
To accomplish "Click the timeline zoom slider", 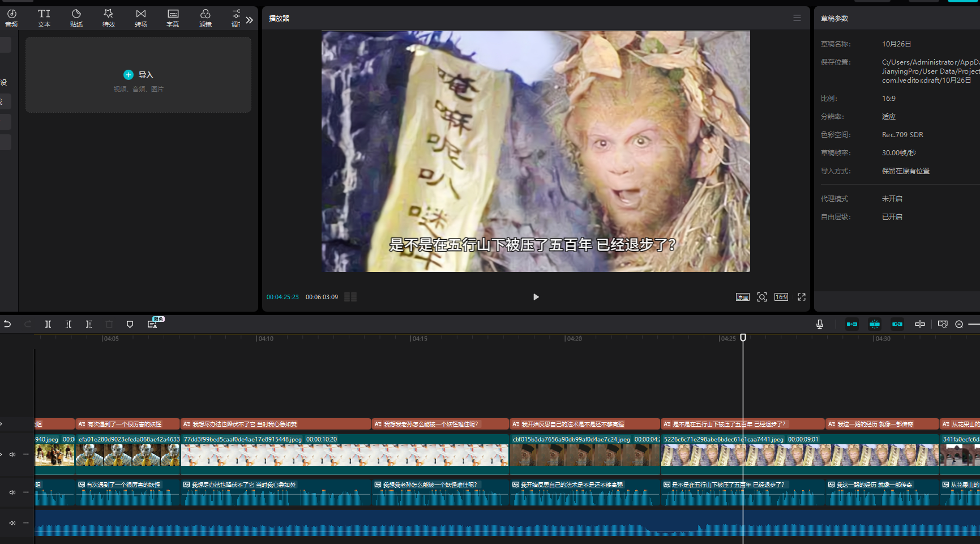I will pyautogui.click(x=974, y=324).
